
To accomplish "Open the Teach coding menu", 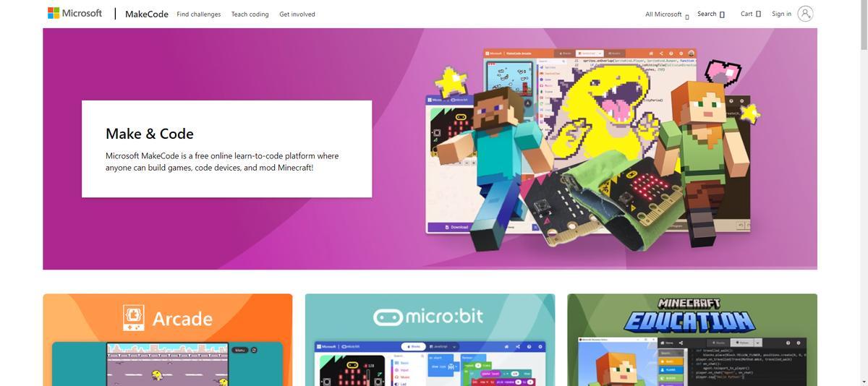I will (x=250, y=14).
